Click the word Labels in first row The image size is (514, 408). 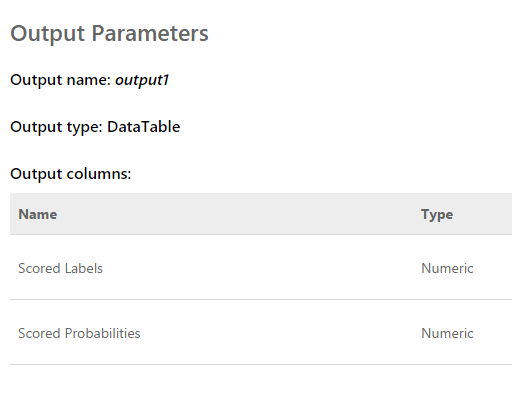tap(84, 268)
